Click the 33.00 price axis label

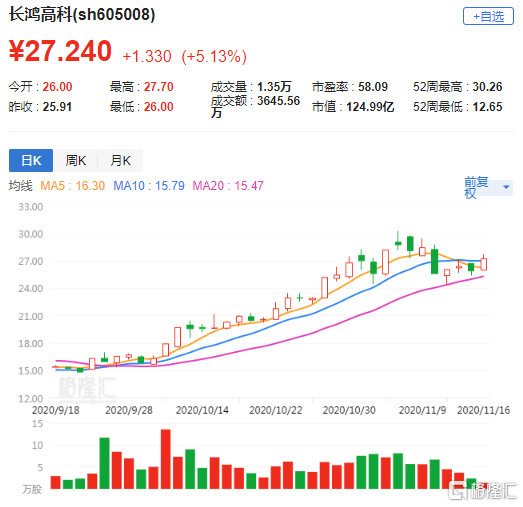[x=31, y=207]
